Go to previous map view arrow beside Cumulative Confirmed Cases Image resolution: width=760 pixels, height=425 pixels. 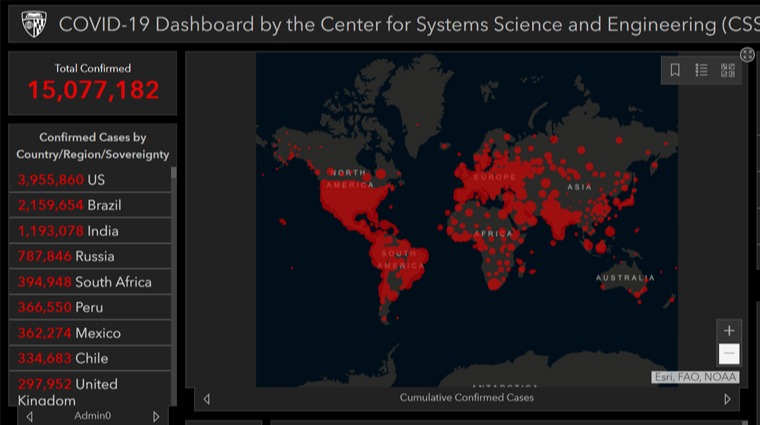click(x=207, y=399)
